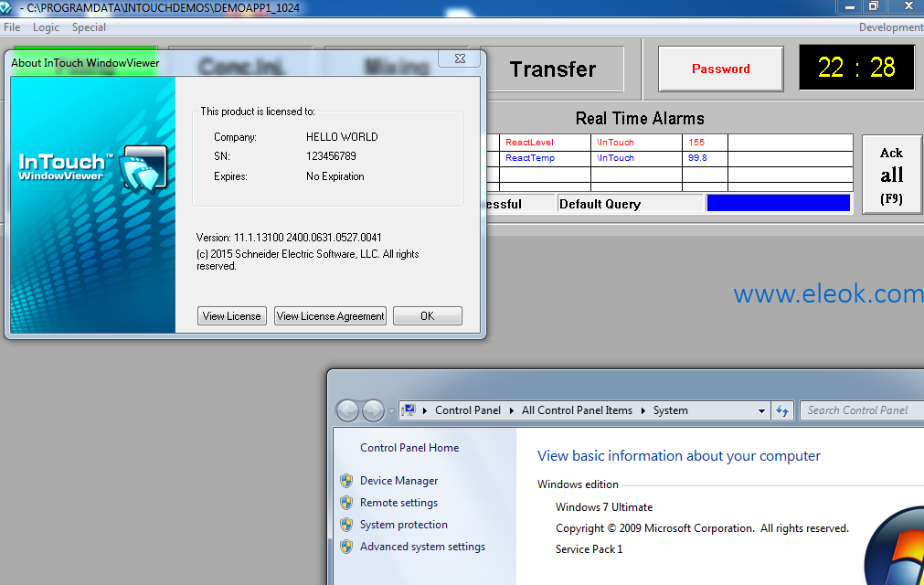The image size is (924, 585).
Task: Open Advanced system settings
Action: tap(422, 547)
